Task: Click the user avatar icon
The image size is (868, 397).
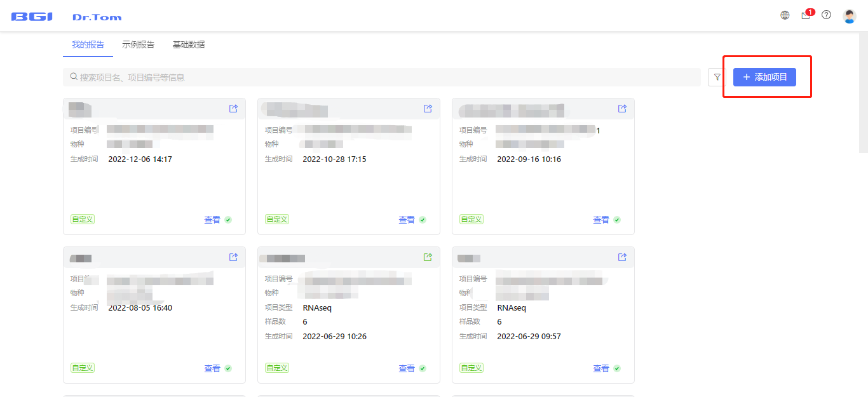Action: [849, 16]
